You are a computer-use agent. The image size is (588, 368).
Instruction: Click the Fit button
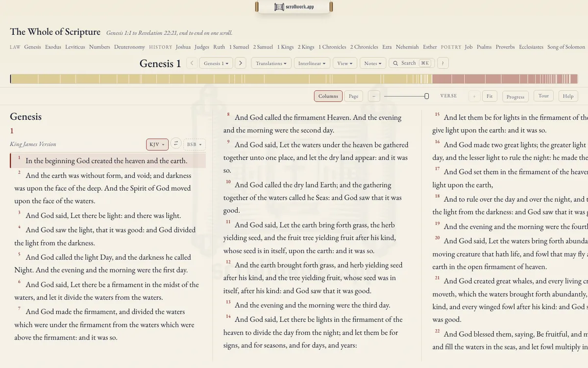(x=490, y=96)
